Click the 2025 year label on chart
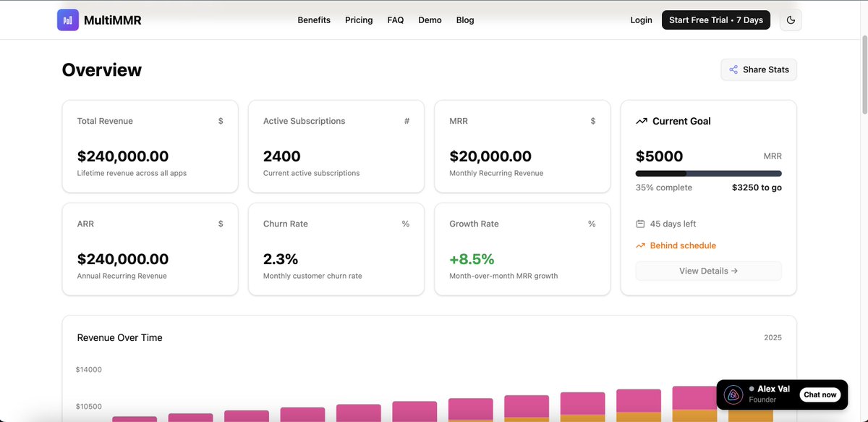The image size is (868, 422). coord(773,337)
